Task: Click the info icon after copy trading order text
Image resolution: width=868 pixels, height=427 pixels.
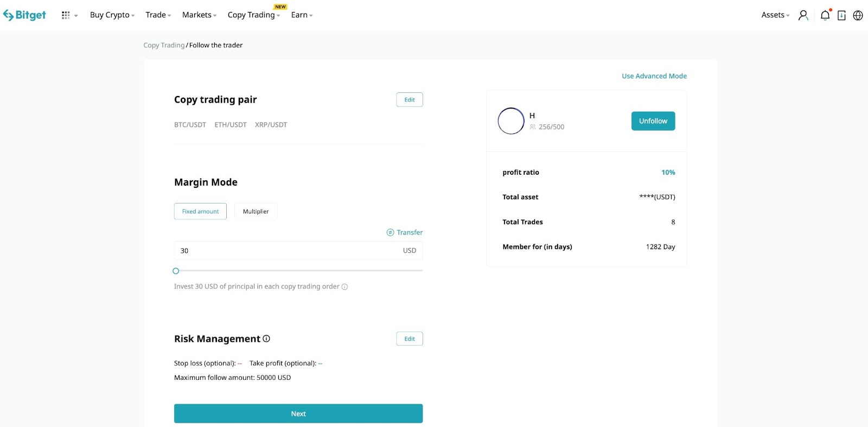Action: tap(344, 287)
